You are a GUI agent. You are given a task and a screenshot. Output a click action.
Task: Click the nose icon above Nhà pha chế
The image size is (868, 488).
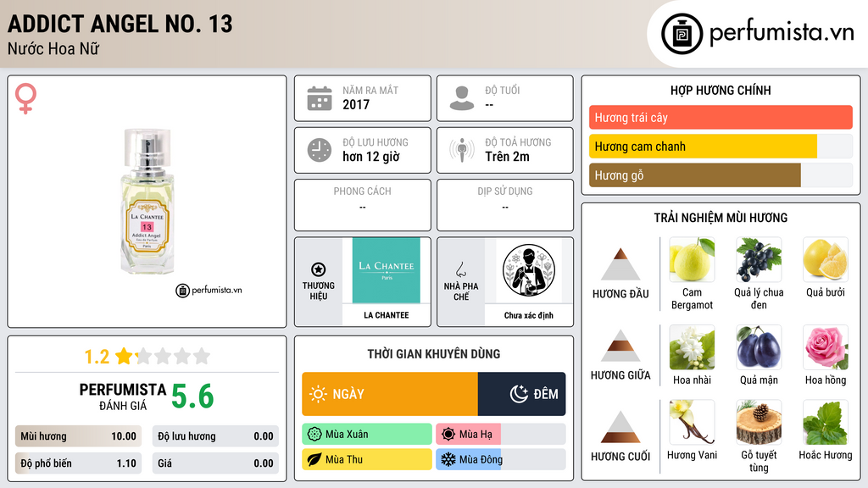[460, 269]
